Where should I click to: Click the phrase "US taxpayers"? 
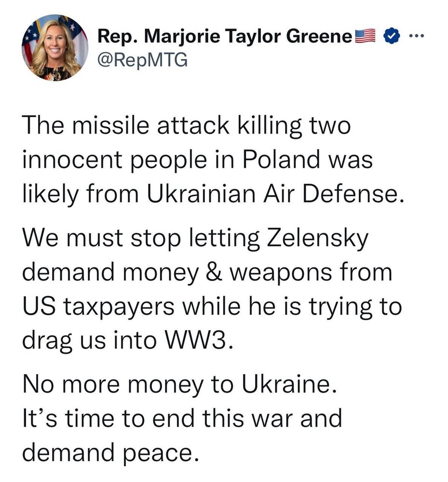pyautogui.click(x=91, y=307)
